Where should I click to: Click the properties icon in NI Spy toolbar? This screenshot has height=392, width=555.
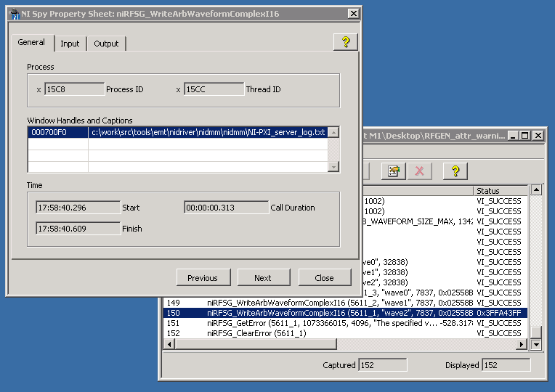tap(393, 171)
